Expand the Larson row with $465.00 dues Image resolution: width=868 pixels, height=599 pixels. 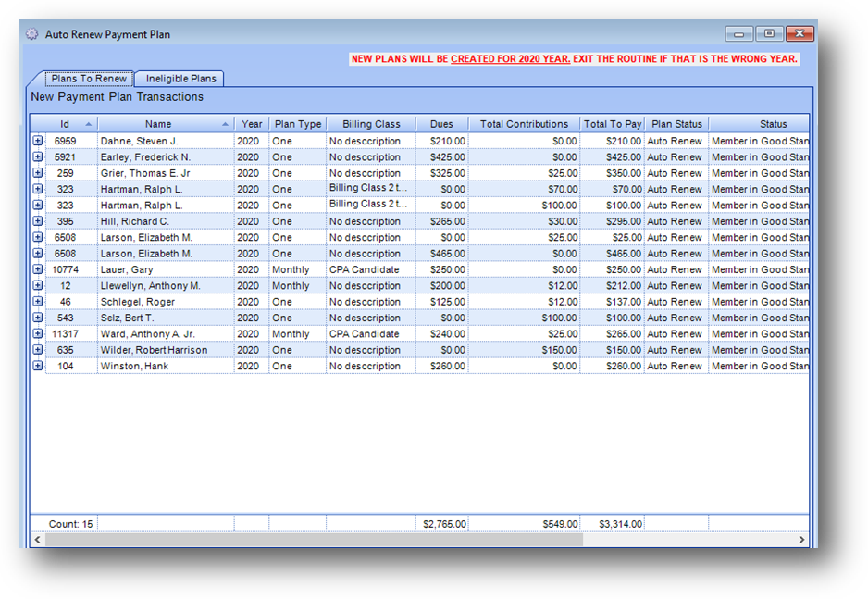38,253
